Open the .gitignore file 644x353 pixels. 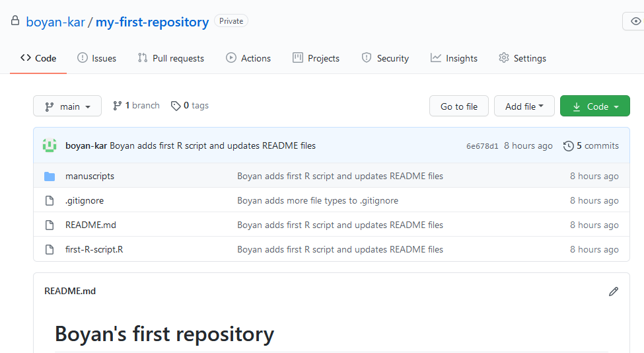[x=85, y=200]
